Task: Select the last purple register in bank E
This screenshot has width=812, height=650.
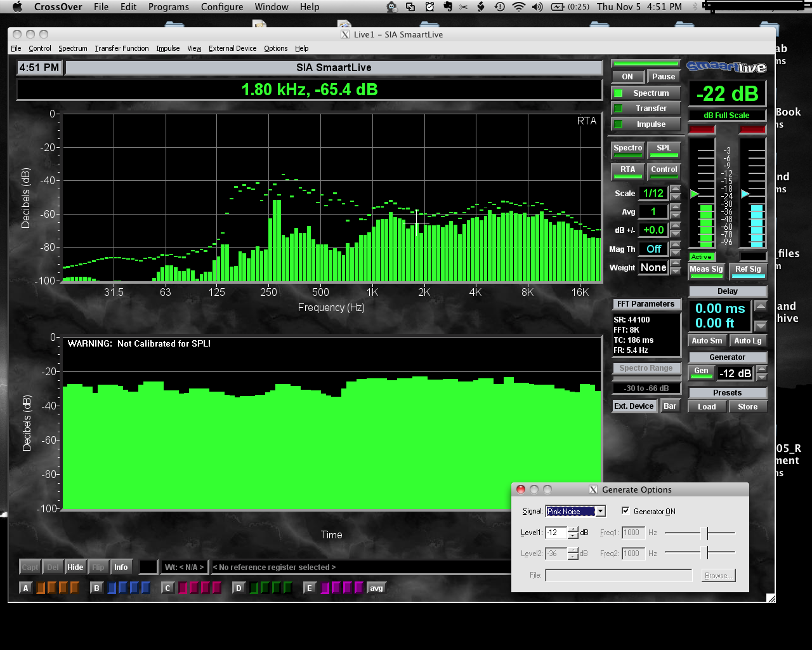Action: coord(358,588)
